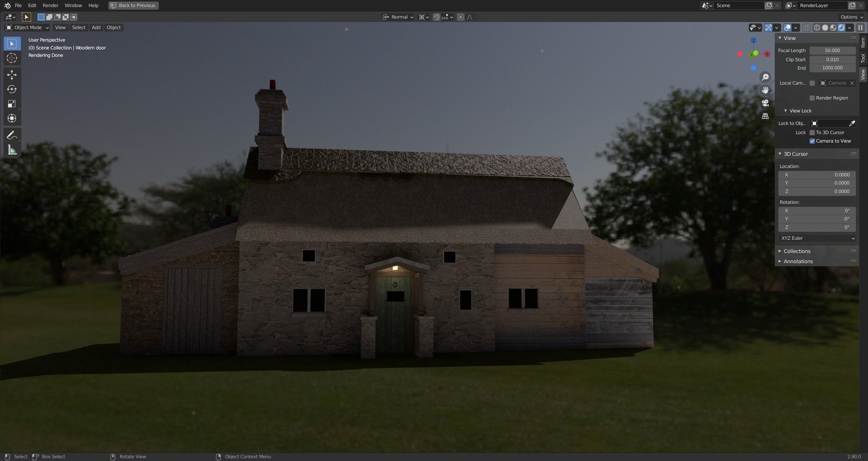Open the Render menu
The image size is (868, 461).
click(51, 5)
